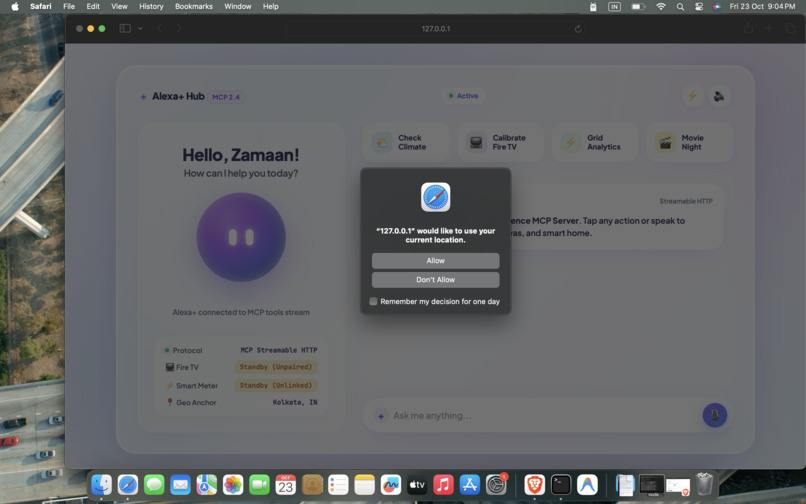Click the MCP Streamable HTTP protocol value
Image resolution: width=806 pixels, height=504 pixels.
coord(279,350)
